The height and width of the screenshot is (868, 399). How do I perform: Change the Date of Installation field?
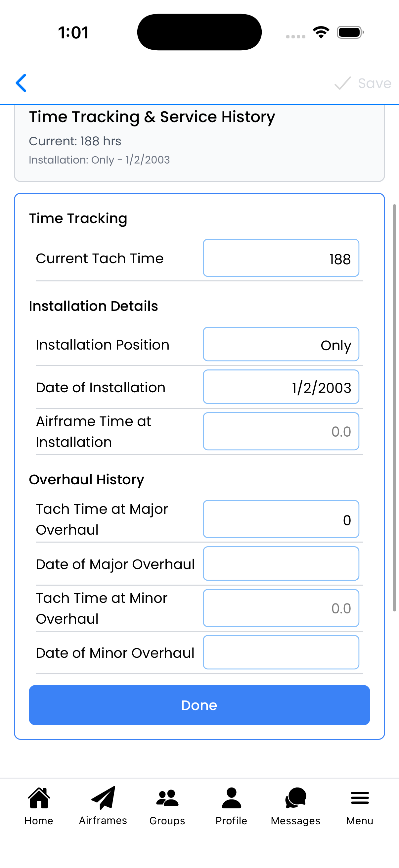click(x=281, y=387)
